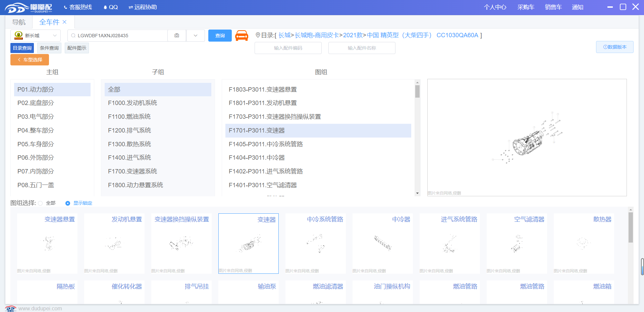
Task: Open the 客服热线 customer hotline
Action: click(78, 7)
